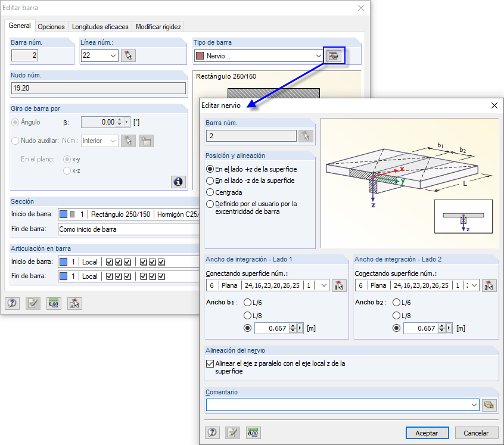Open units 0.00 icon in Editar barra
The height and width of the screenshot is (445, 504).
(54, 303)
